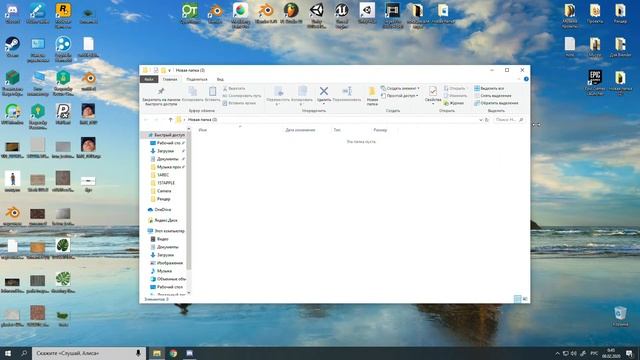640x360 pixels.
Task: Sort by the Size column header
Action: [380, 130]
